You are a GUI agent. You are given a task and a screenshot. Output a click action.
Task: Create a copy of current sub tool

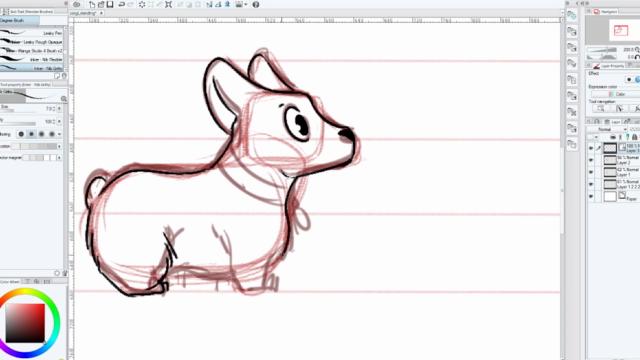coord(57,76)
